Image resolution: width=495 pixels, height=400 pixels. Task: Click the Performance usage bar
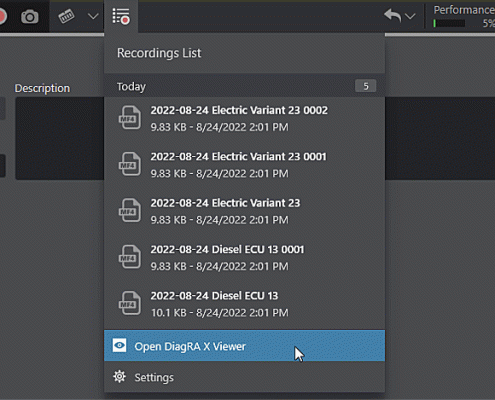coord(449,23)
